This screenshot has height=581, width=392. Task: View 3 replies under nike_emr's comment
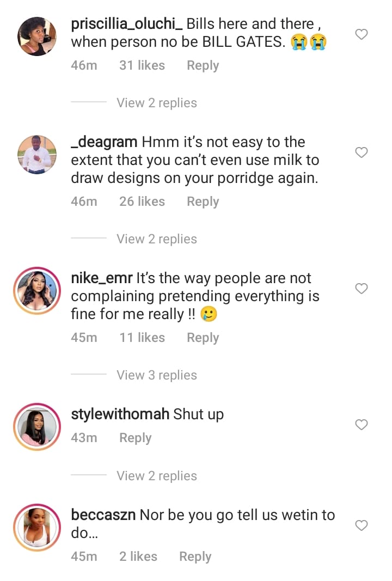(157, 375)
